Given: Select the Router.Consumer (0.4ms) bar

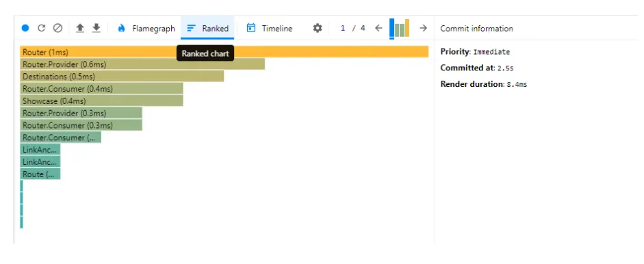Looking at the screenshot, I should pos(101,89).
